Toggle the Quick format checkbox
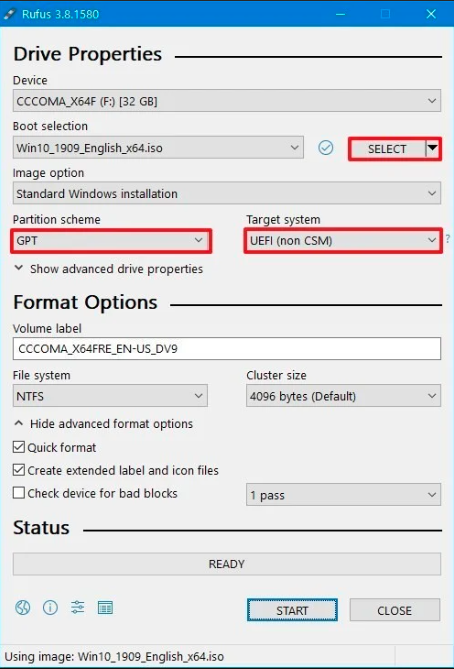Screen dimensions: 454x669 coord(19,447)
